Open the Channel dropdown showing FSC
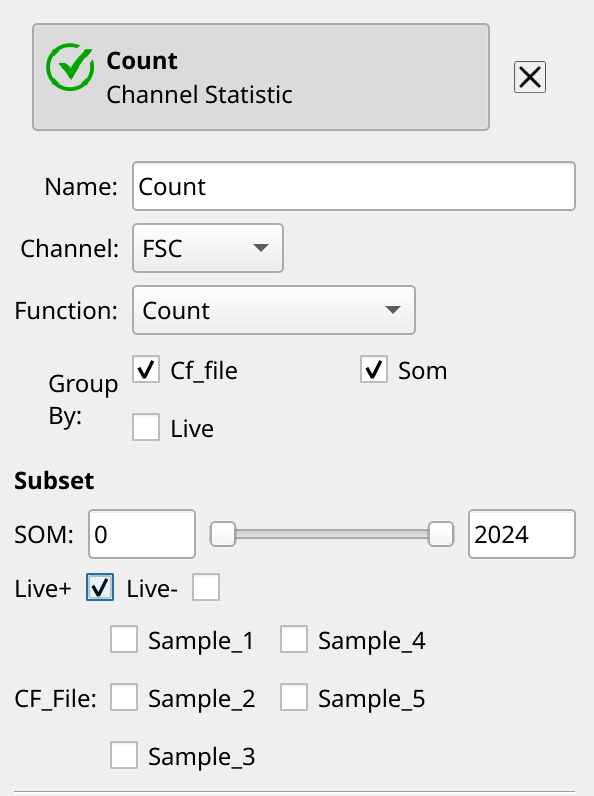The width and height of the screenshot is (594, 796). click(x=208, y=248)
